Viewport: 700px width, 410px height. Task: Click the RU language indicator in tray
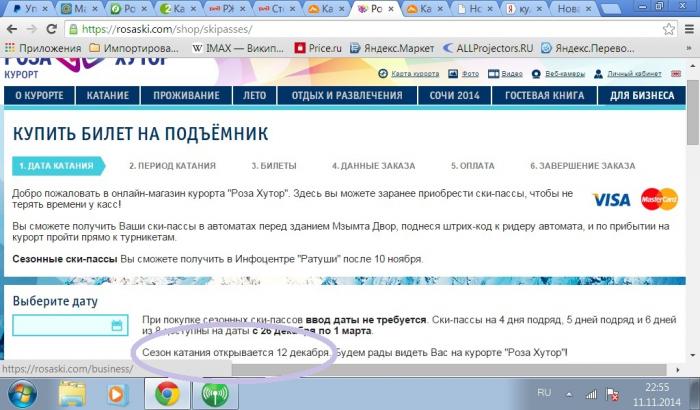[544, 393]
